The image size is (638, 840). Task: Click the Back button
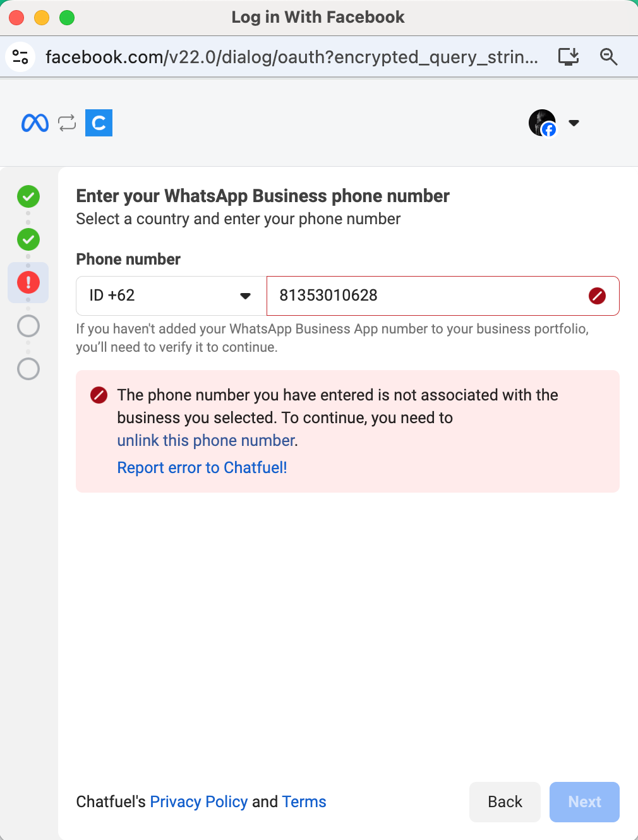505,802
